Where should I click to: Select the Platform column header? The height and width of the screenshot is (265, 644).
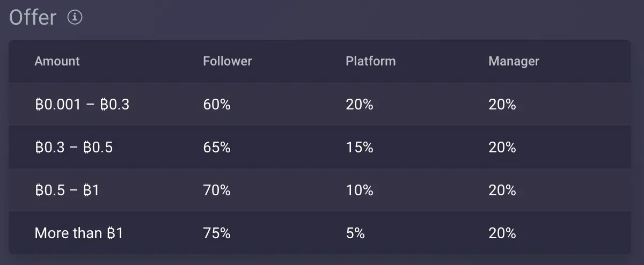point(370,61)
